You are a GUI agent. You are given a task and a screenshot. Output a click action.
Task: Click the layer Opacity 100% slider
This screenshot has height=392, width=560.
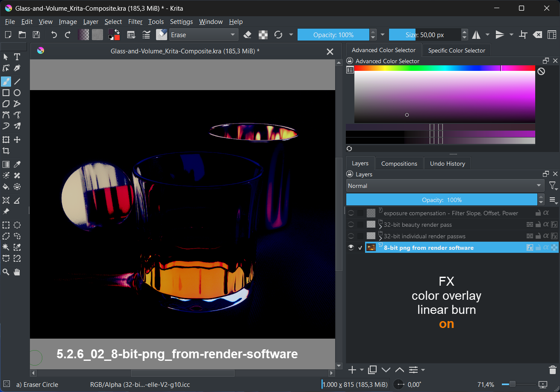click(442, 200)
